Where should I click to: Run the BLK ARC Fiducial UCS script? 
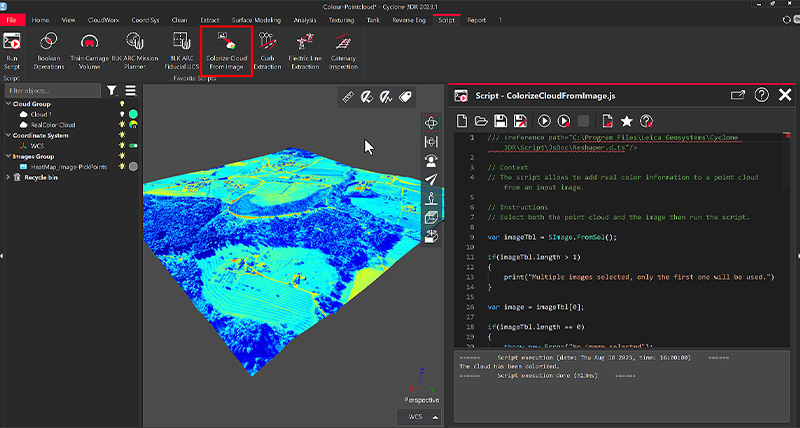(x=182, y=51)
